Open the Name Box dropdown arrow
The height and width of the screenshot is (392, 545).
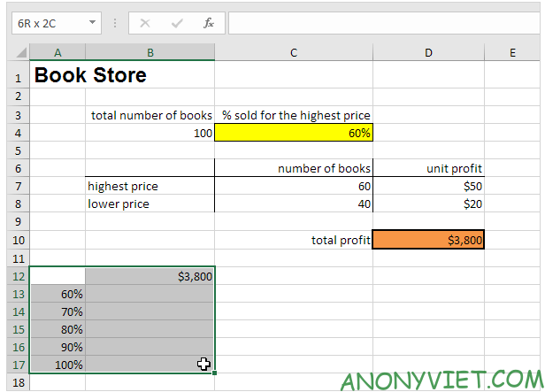click(x=94, y=22)
